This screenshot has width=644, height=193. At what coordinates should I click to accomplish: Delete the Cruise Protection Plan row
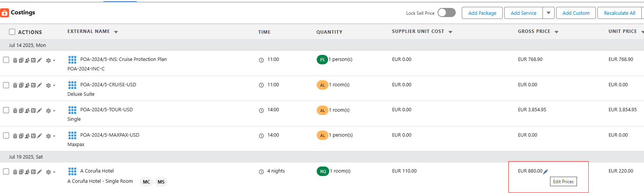pos(15,60)
